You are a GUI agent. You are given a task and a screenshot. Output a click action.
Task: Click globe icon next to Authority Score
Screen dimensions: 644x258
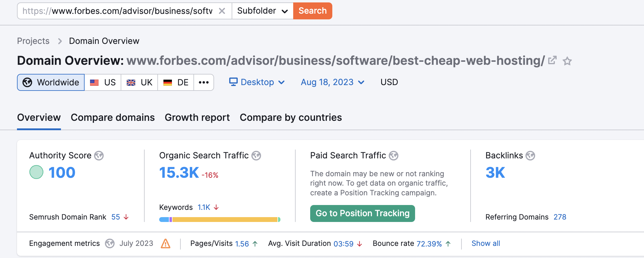tap(99, 156)
